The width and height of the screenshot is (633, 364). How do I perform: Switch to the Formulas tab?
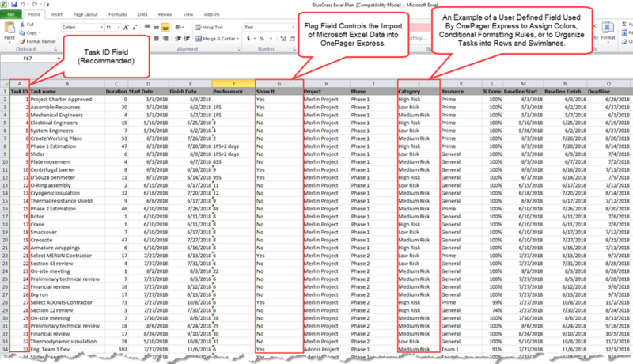pos(117,14)
